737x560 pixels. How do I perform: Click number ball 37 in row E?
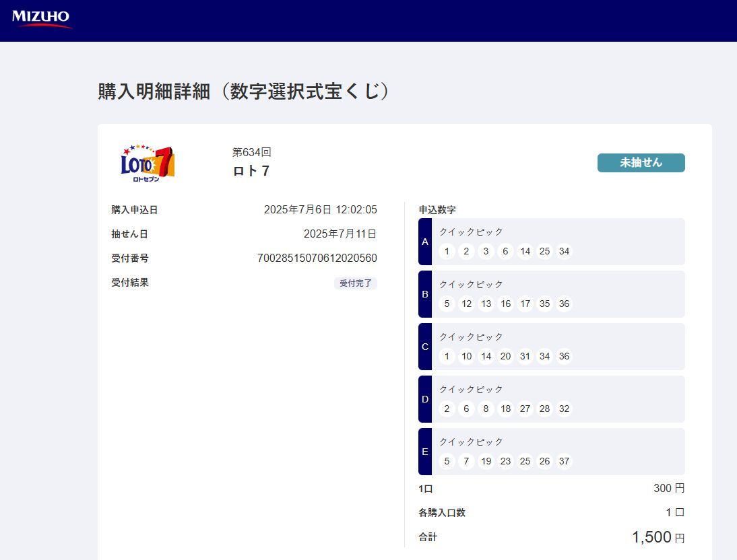pyautogui.click(x=564, y=461)
